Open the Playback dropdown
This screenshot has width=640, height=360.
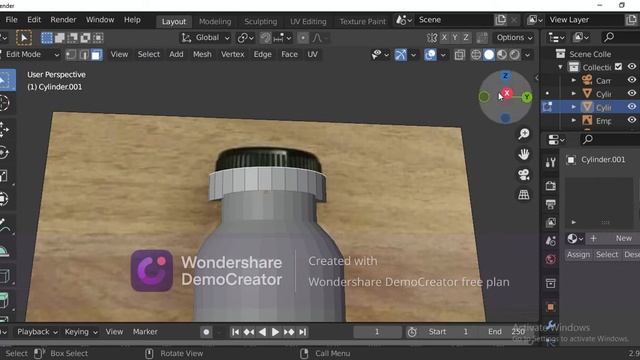pyautogui.click(x=37, y=332)
